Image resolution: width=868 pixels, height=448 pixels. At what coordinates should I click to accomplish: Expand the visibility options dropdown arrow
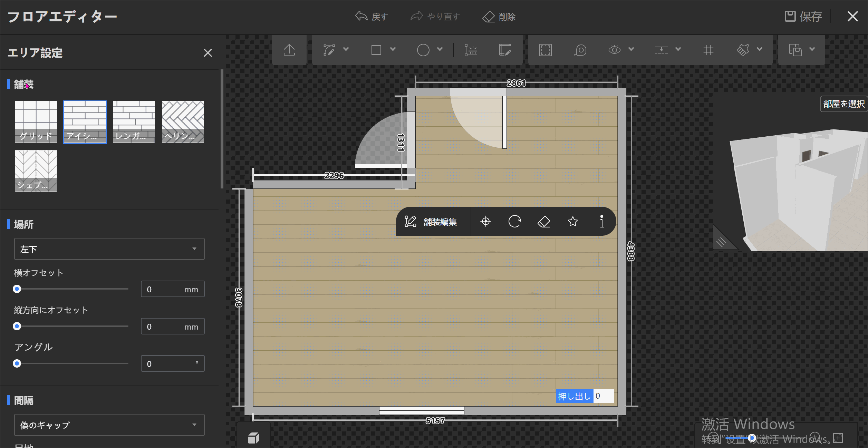coord(631,49)
